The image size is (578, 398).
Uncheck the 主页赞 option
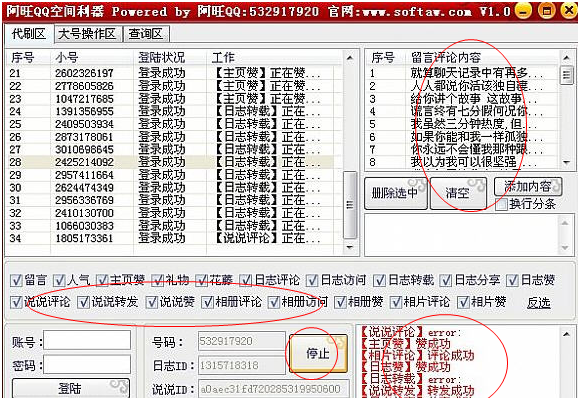(102, 280)
